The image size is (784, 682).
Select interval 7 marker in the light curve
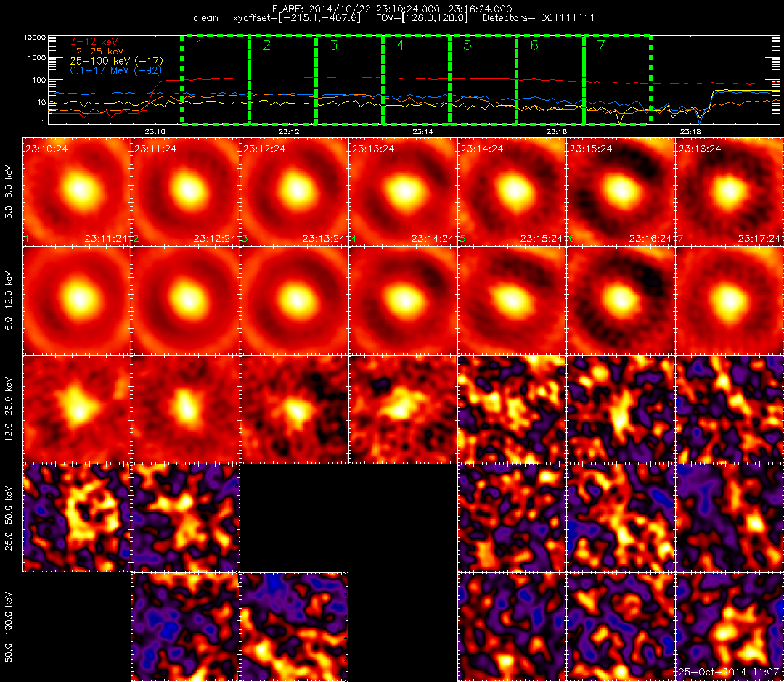601,45
